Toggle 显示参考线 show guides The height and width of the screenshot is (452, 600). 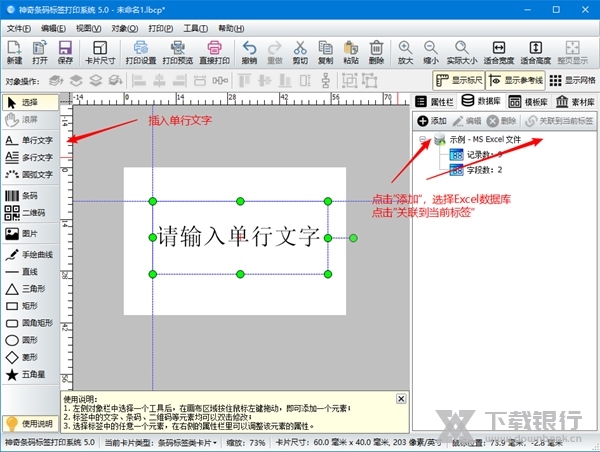516,81
